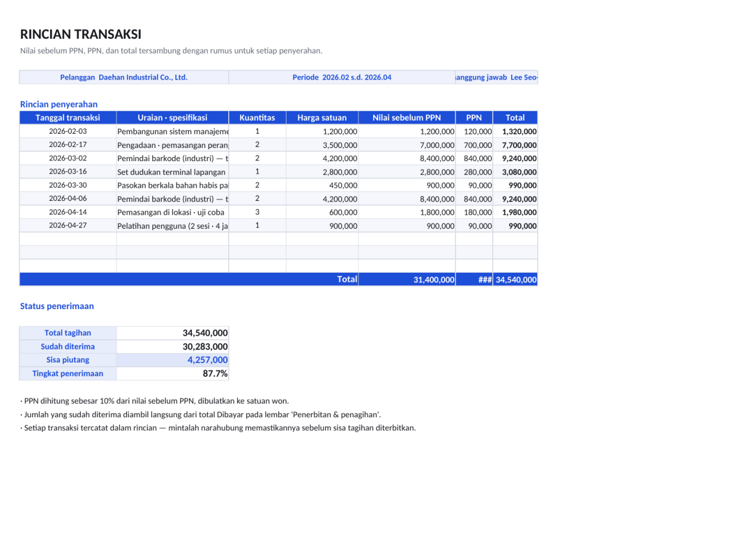Select date cell 2026-04-06
The height and width of the screenshot is (535, 756).
coord(68,199)
